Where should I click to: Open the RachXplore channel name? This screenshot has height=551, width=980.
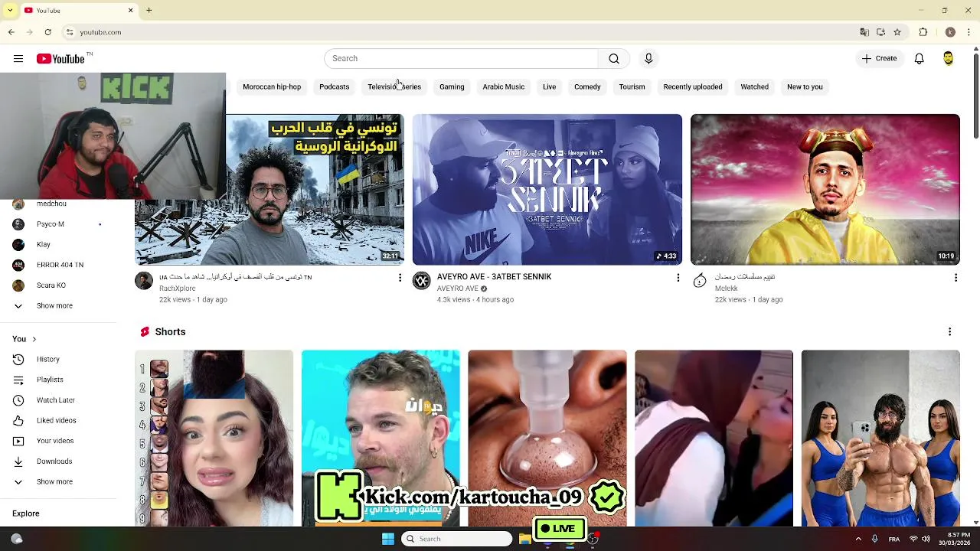coord(178,289)
